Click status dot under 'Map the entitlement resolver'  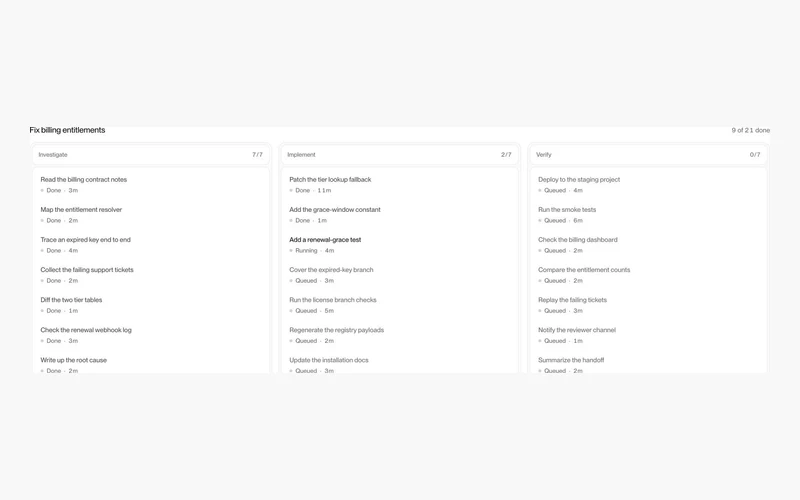(42, 220)
